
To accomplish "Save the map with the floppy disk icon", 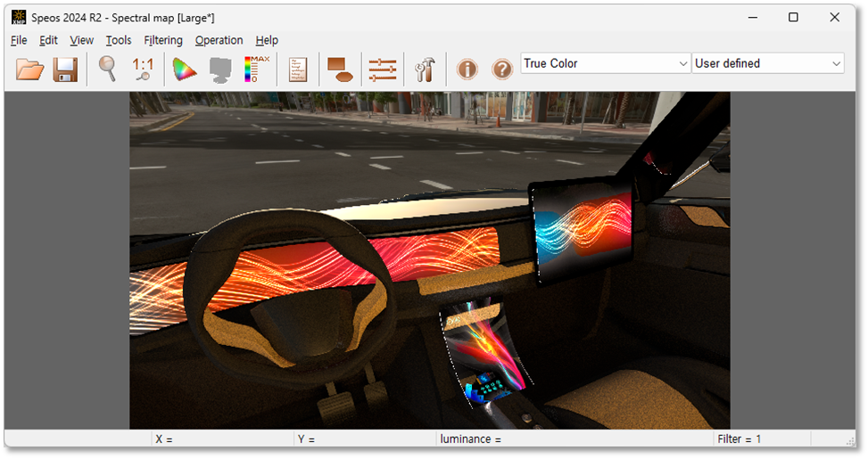I will [x=65, y=70].
